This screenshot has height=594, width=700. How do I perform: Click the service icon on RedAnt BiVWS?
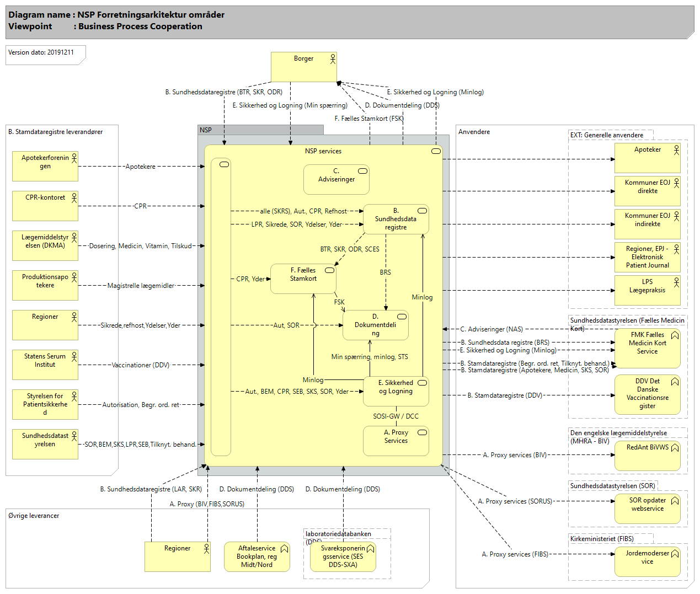tap(675, 448)
